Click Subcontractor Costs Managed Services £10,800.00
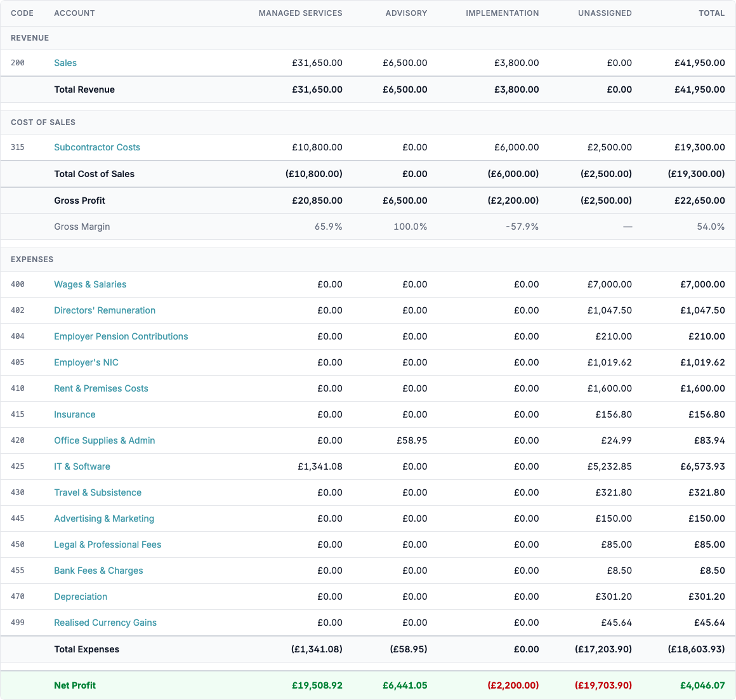Screen dimensions: 736x700 [317, 147]
